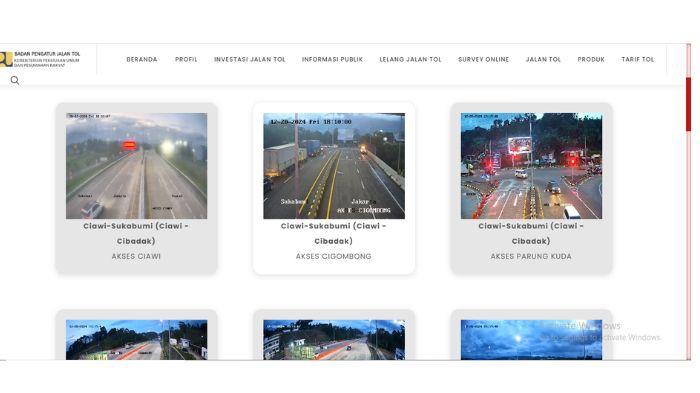Open bottom-right night sky camera thumbnail
The height and width of the screenshot is (393, 700).
(x=531, y=340)
